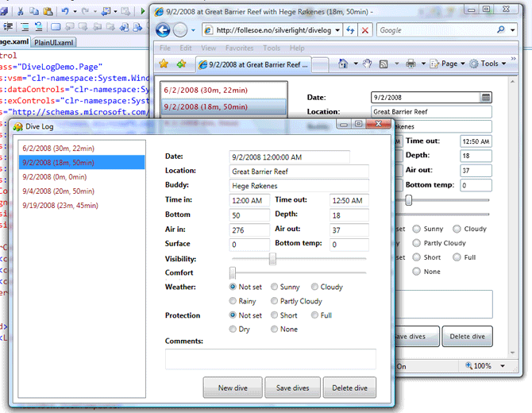
Task: Switch to the PlainUI.xaml tab
Action: (54, 42)
